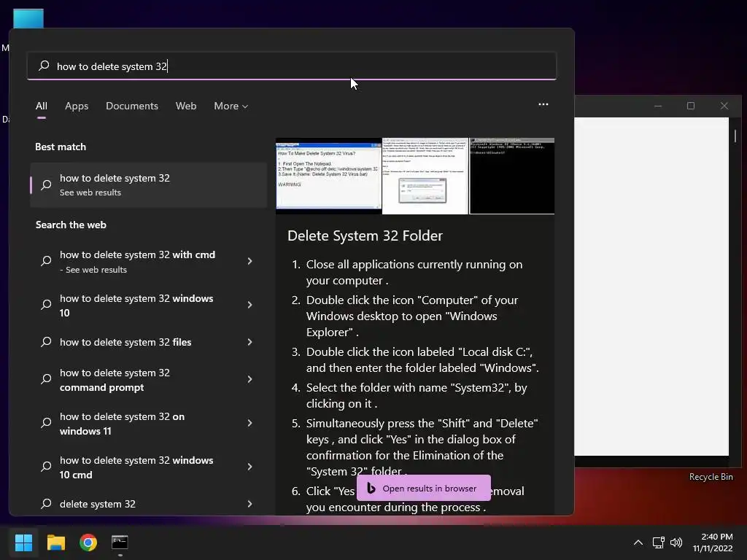747x560 pixels.
Task: Open the More dropdown
Action: pos(231,106)
